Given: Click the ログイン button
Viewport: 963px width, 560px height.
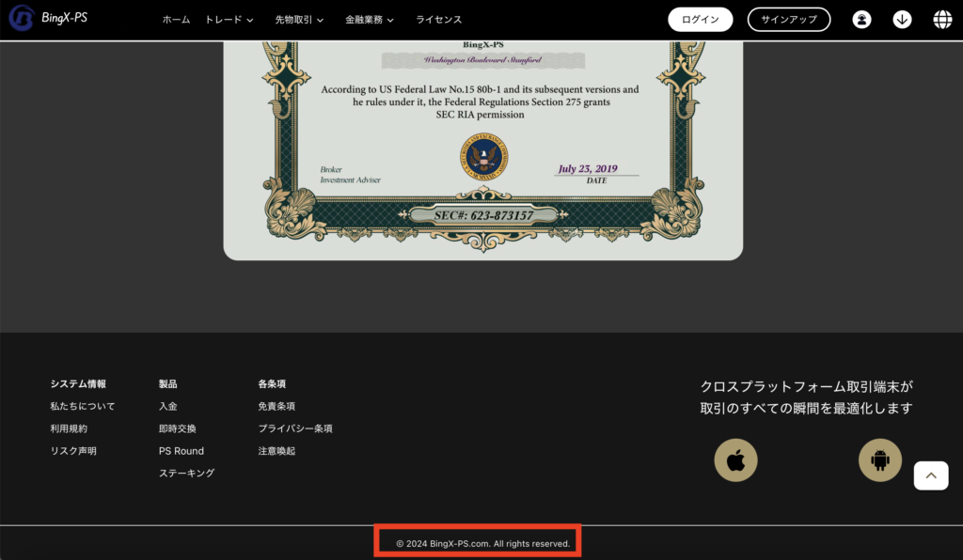Looking at the screenshot, I should pos(700,20).
